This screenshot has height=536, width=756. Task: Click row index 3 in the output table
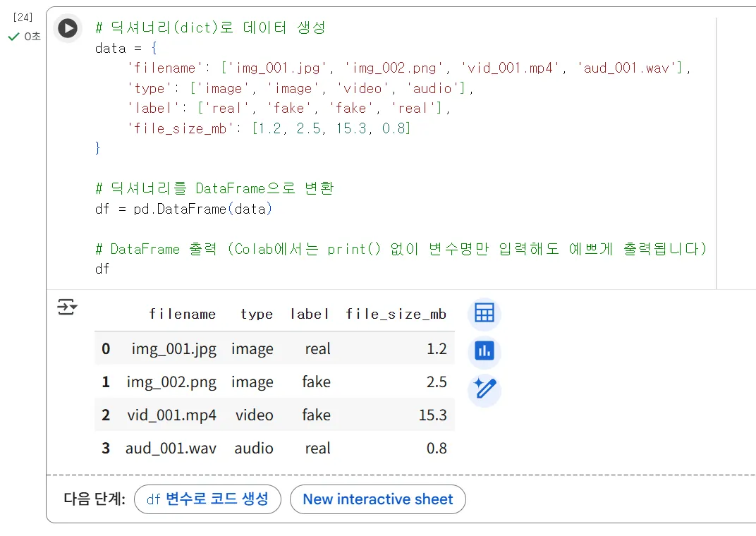106,449
